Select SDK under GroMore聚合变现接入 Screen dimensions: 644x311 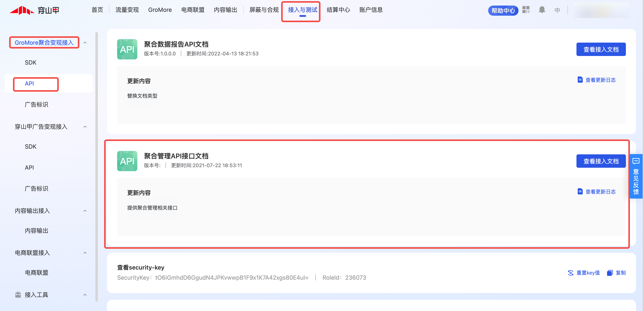31,63
